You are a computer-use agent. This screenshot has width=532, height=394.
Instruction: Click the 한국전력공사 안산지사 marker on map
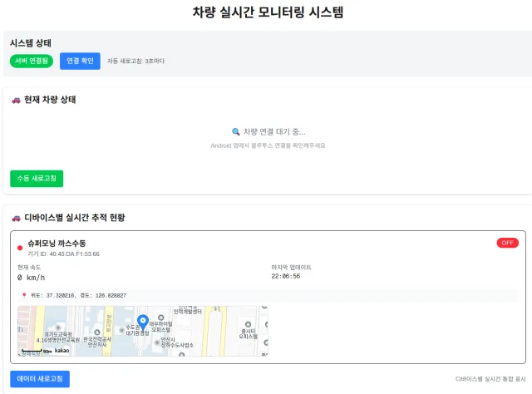pos(97,332)
